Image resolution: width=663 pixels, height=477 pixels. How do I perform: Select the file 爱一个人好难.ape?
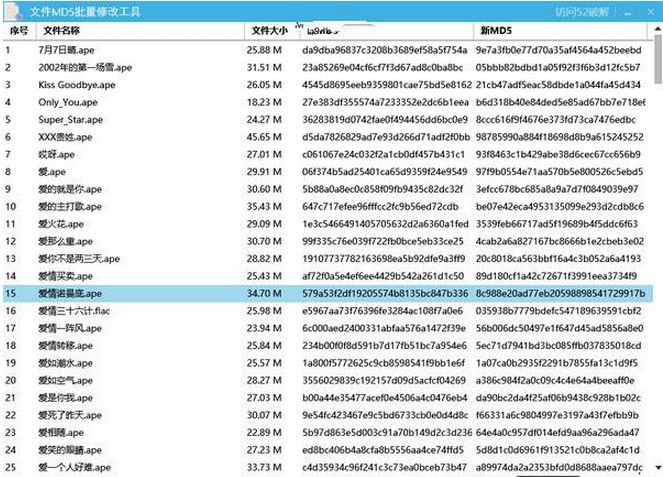[x=74, y=467]
